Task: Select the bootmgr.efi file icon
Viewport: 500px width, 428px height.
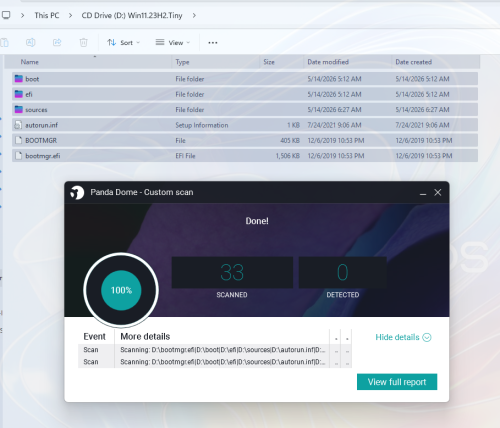Action: pyautogui.click(x=18, y=156)
